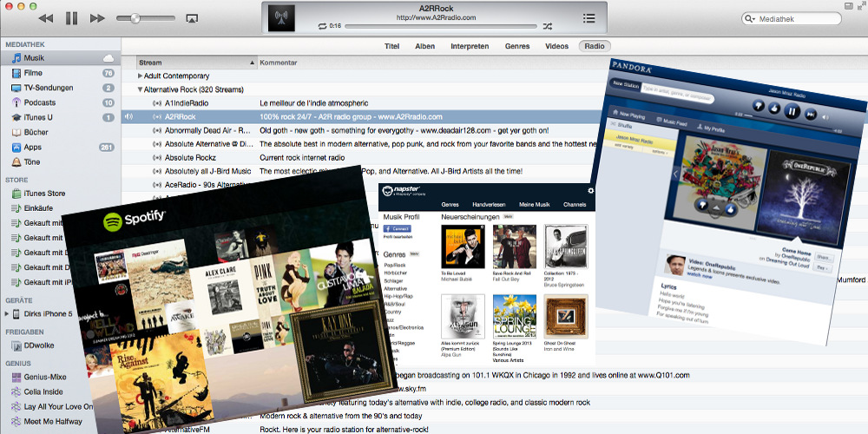
Task: Open Filme in the sidebar
Action: tap(61, 73)
